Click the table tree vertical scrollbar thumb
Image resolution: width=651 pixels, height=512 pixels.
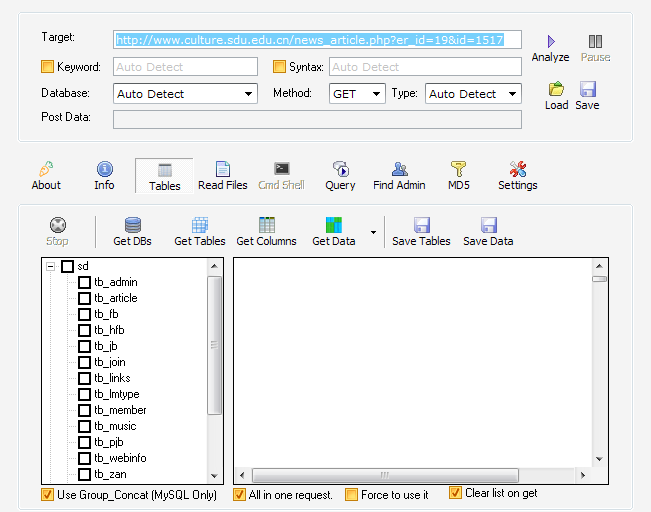[x=214, y=345]
